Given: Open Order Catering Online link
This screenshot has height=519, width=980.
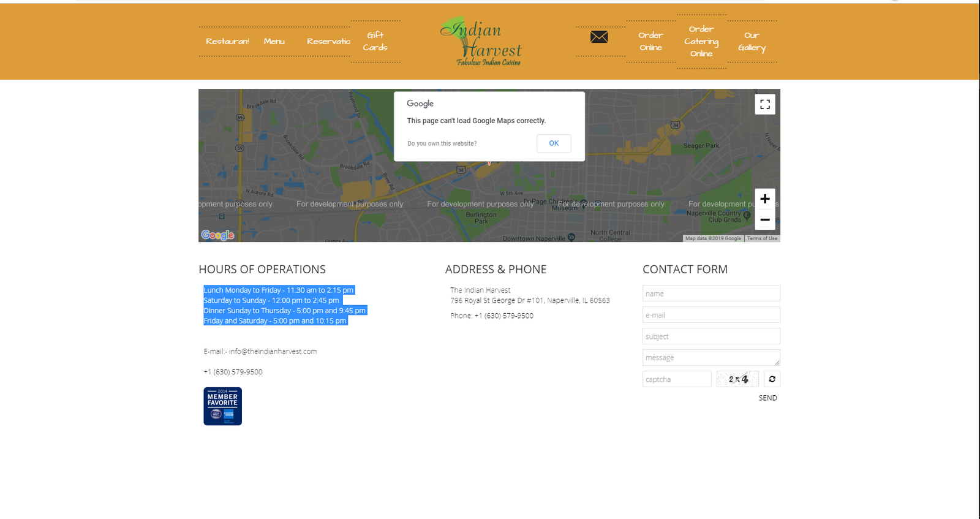Looking at the screenshot, I should click(701, 41).
